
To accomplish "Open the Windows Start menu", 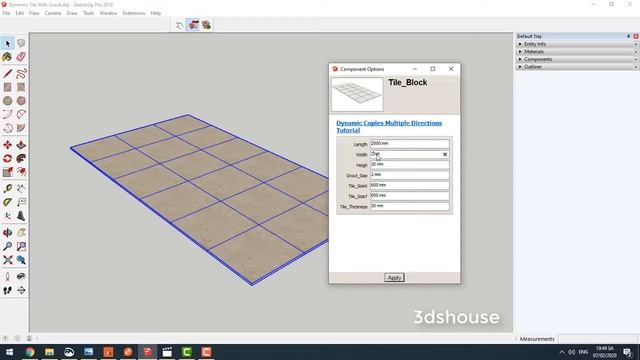I will pos(9,352).
